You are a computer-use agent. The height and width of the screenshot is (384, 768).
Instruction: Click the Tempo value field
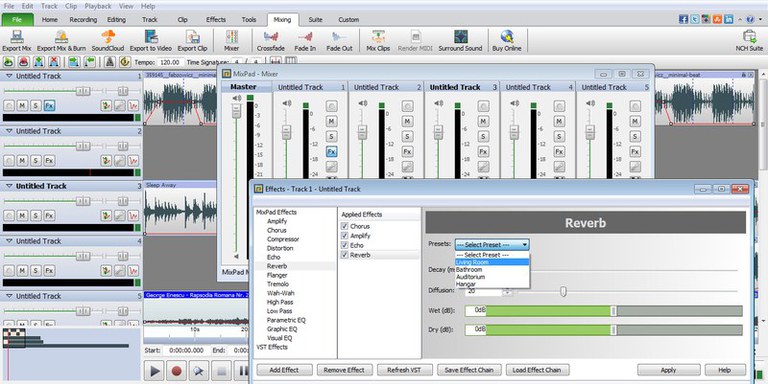(171, 62)
